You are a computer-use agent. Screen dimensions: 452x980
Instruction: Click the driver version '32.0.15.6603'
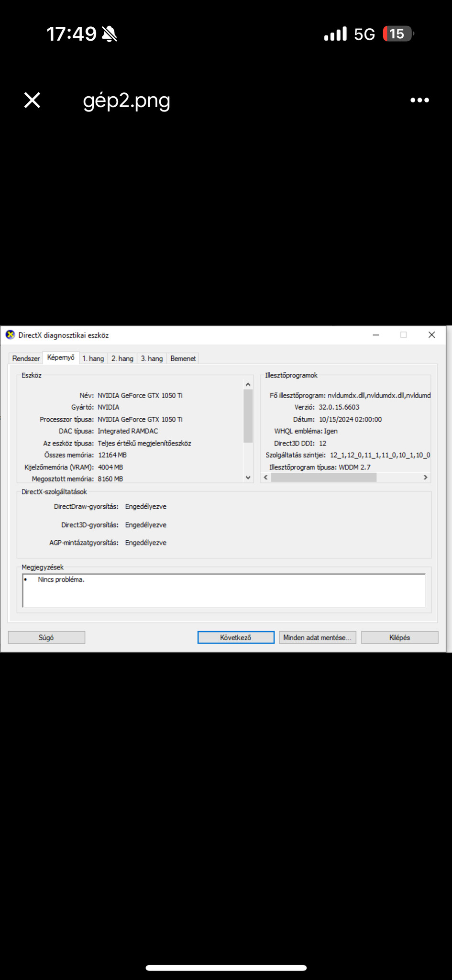339,407
